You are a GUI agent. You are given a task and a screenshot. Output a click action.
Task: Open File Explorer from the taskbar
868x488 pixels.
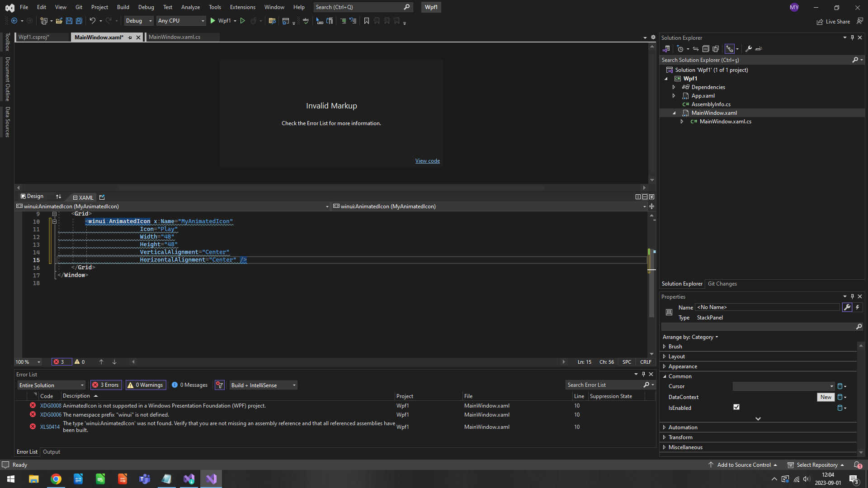tap(34, 479)
